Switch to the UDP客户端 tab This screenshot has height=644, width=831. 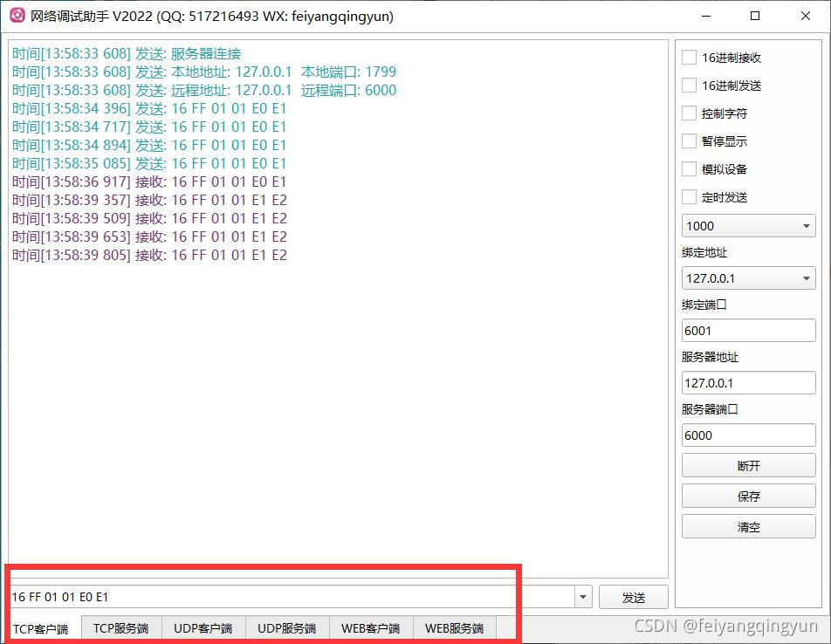click(x=203, y=627)
